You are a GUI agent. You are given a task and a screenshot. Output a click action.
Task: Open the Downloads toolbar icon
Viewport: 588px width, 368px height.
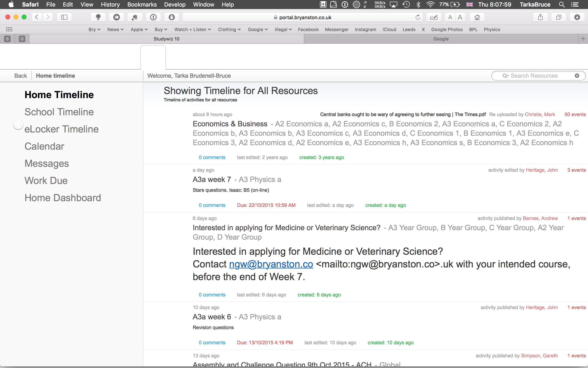click(577, 17)
